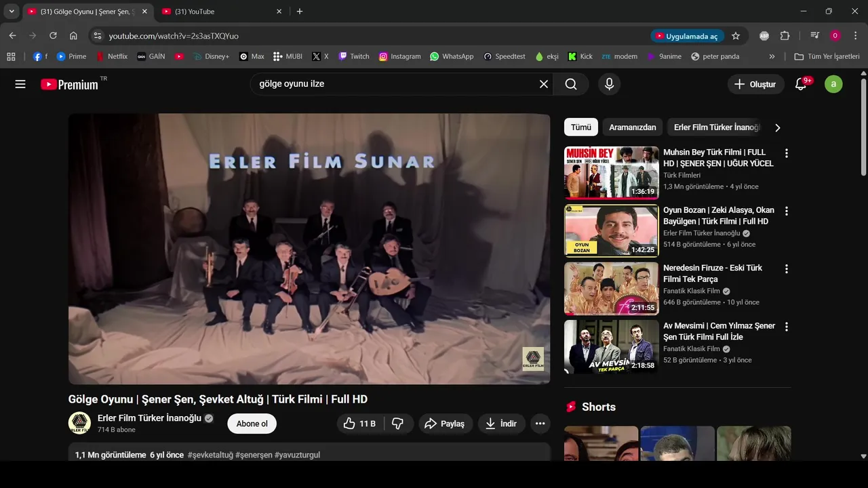This screenshot has height=488, width=868.
Task: Start voice search with microphone
Action: pyautogui.click(x=609, y=84)
